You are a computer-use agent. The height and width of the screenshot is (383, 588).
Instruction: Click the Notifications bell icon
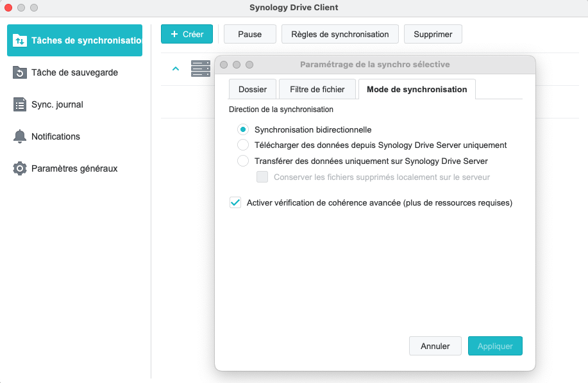(x=20, y=136)
